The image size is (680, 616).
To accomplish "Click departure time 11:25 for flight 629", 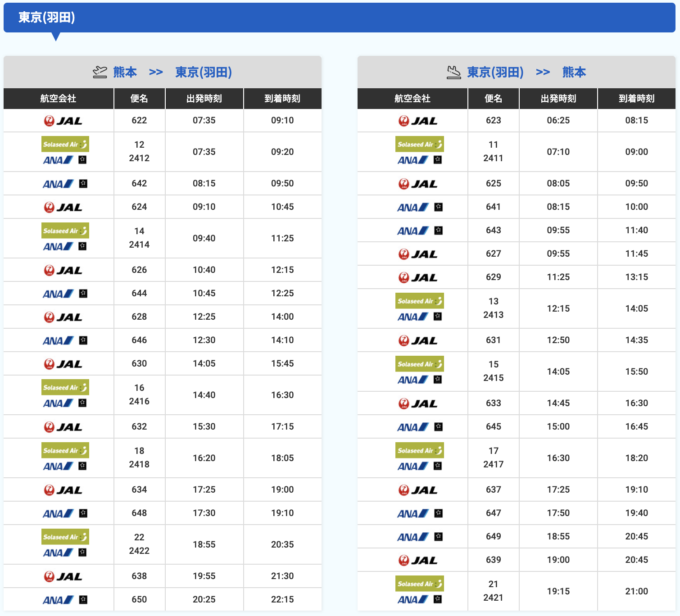I will 558,277.
